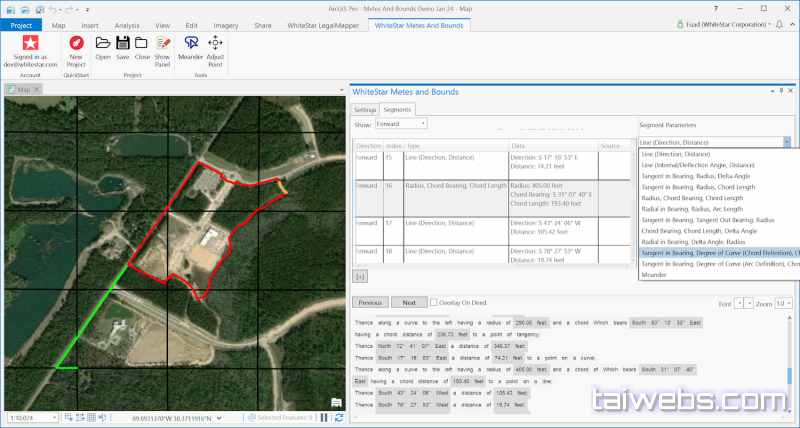
Task: Select the Meander tool
Action: pyautogui.click(x=192, y=43)
